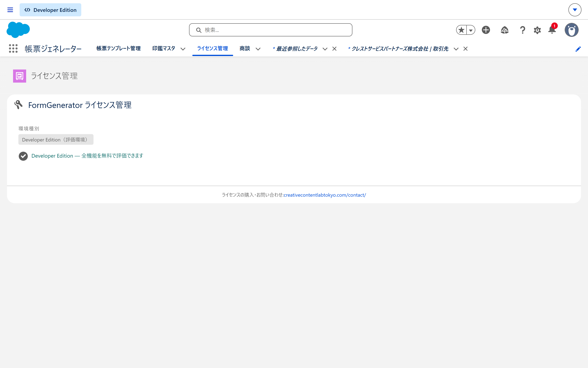Open the App Launcher grid icon
Screen dimensions: 588x368
13,48
